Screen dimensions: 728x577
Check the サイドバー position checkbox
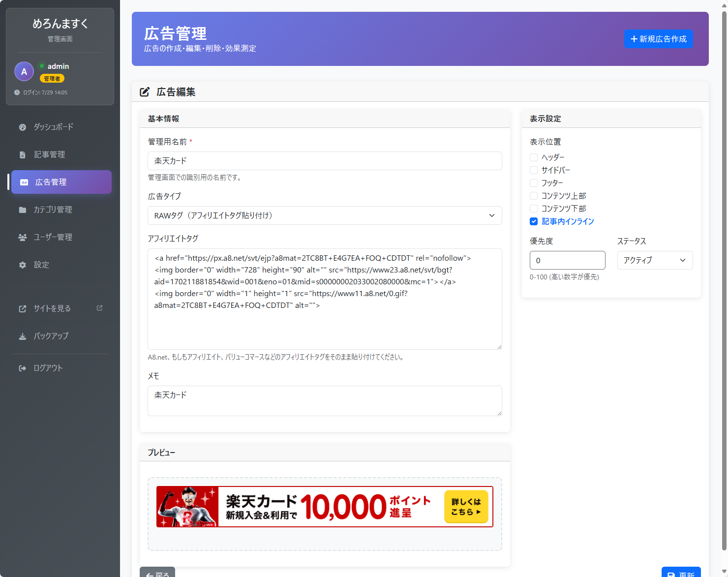534,170
